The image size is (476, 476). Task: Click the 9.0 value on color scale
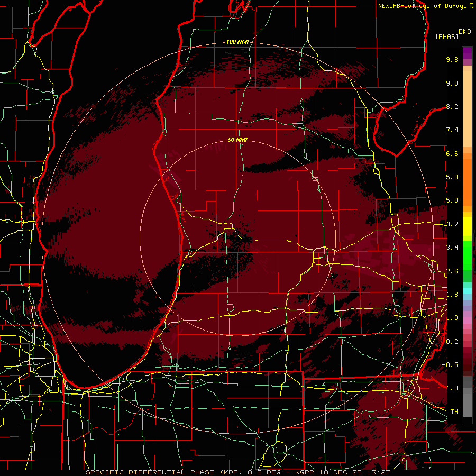click(452, 83)
